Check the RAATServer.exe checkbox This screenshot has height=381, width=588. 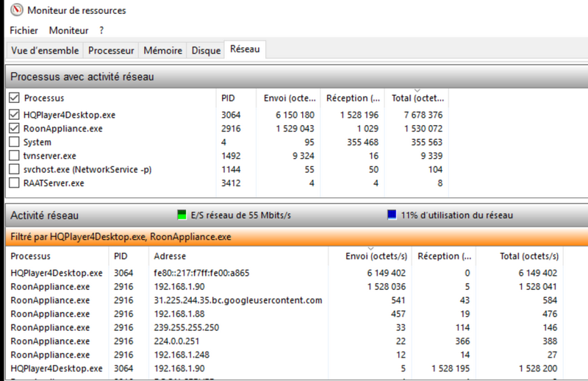(14, 183)
